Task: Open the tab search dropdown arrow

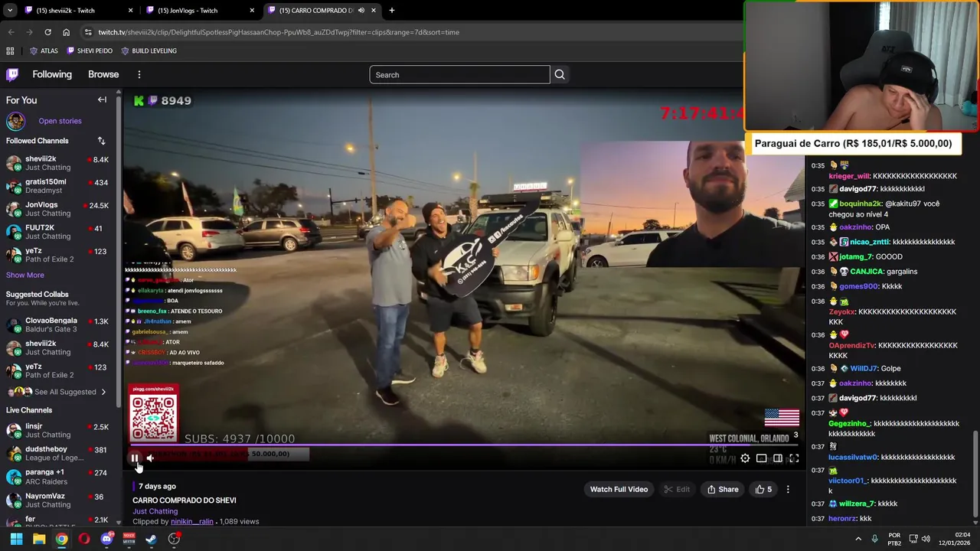Action: pos(9,11)
